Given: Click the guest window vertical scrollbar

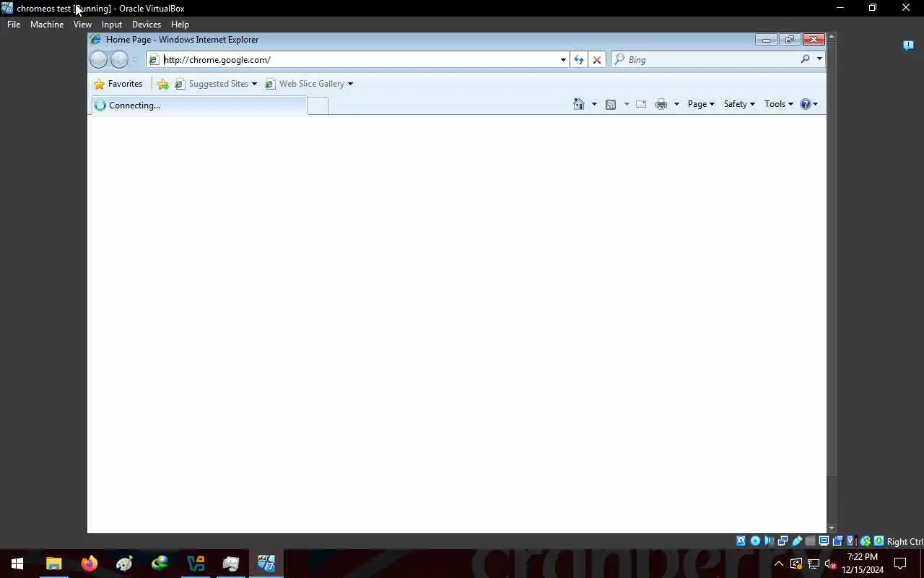Looking at the screenshot, I should (832, 283).
